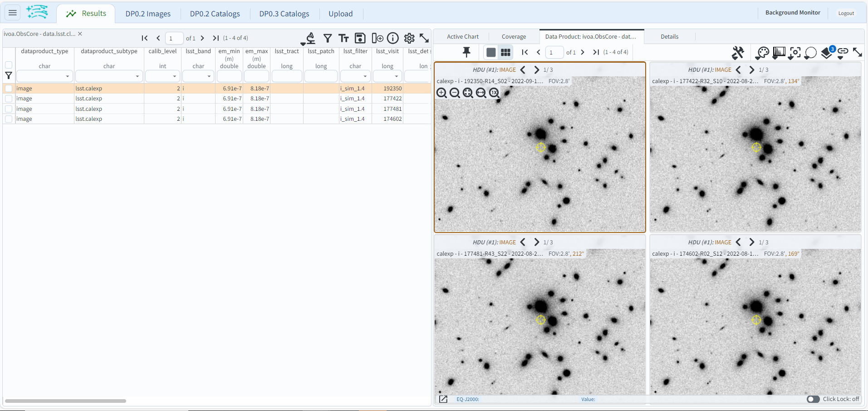Open the DP0.3 Catalogs tab

click(284, 14)
